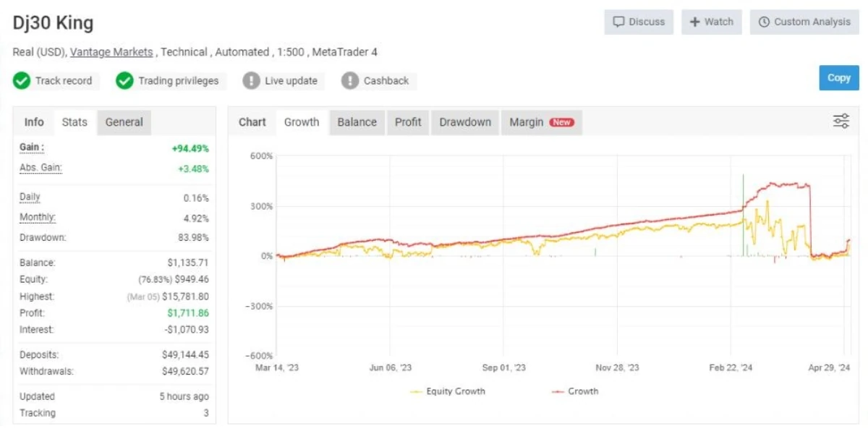
Task: Click the Live update warning icon
Action: (x=251, y=80)
